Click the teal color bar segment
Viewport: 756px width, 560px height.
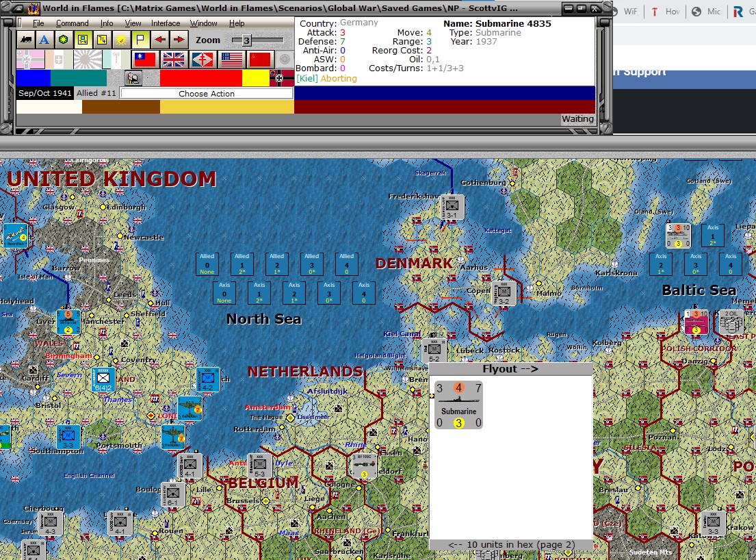(79, 77)
